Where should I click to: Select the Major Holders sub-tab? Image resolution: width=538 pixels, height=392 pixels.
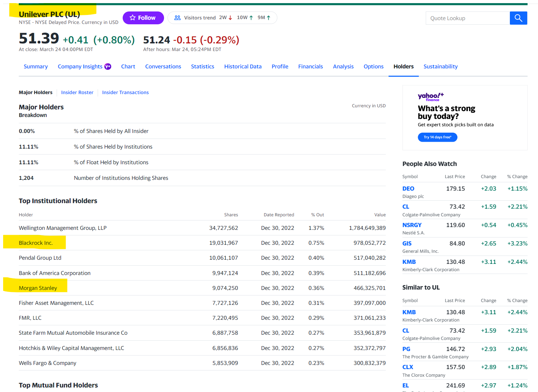[35, 92]
